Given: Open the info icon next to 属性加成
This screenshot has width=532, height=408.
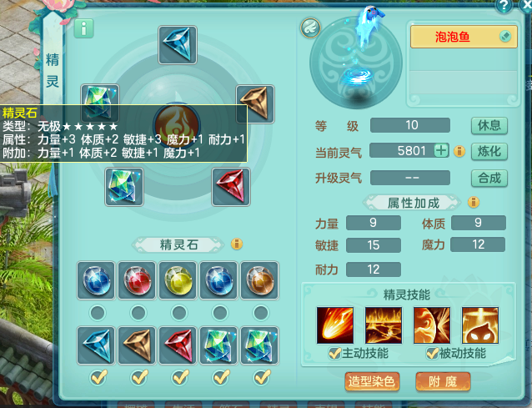Looking at the screenshot, I should point(474,202).
